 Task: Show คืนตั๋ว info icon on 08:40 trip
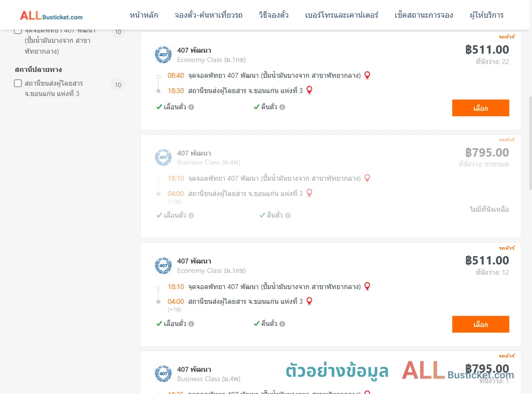[x=282, y=107]
